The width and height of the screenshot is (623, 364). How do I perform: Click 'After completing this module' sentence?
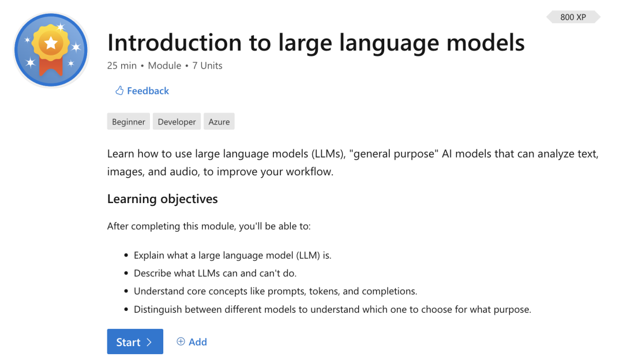click(209, 226)
